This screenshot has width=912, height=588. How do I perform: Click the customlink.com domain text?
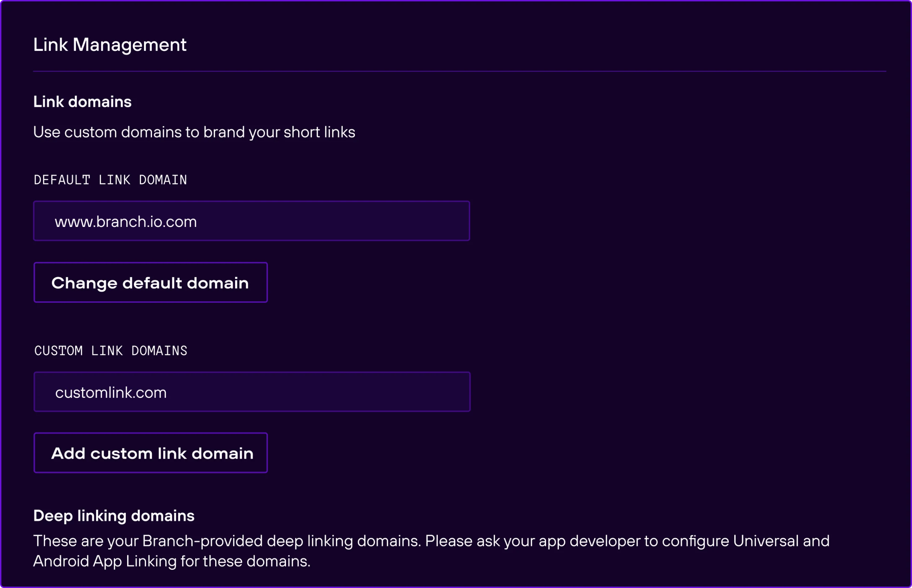[x=111, y=392]
